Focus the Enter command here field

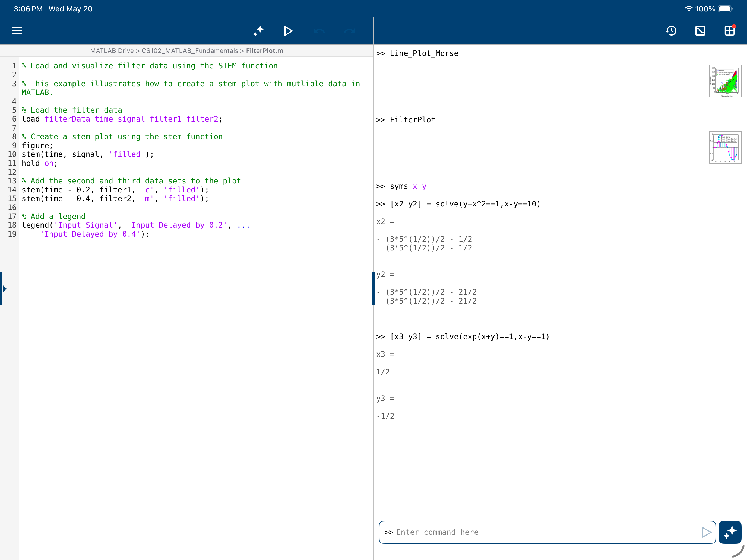pos(547,532)
